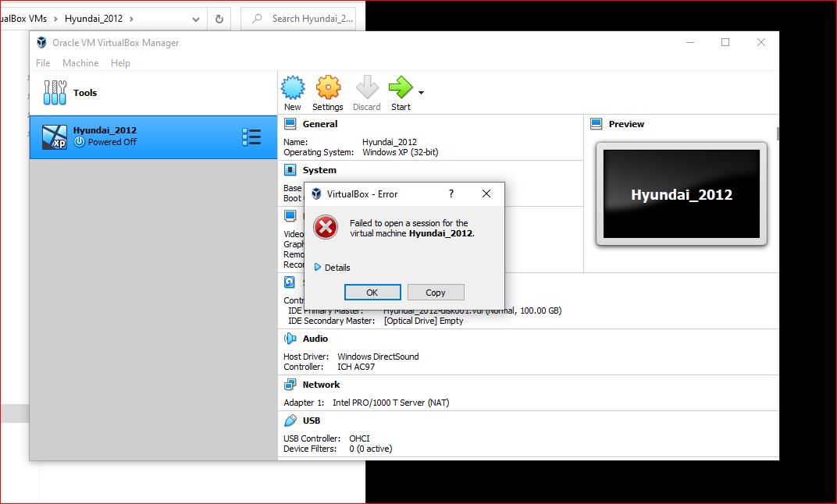Click the General section monitor icon

tap(290, 124)
